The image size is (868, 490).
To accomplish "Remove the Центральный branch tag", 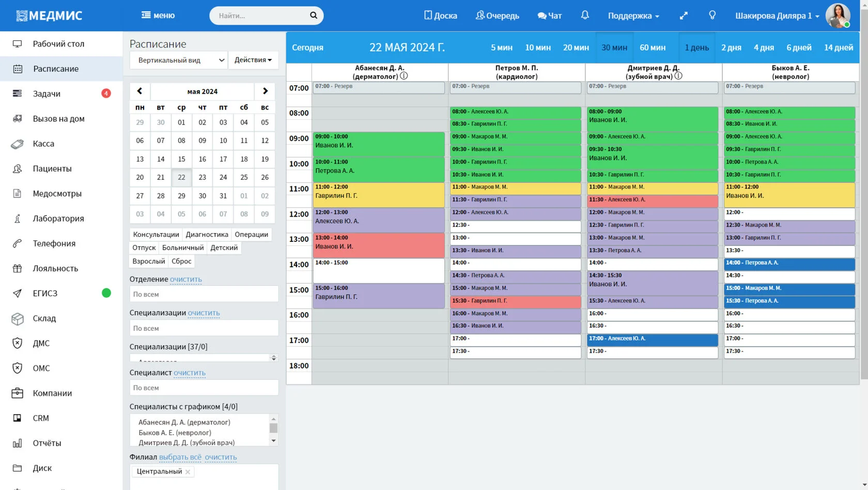I will (188, 471).
